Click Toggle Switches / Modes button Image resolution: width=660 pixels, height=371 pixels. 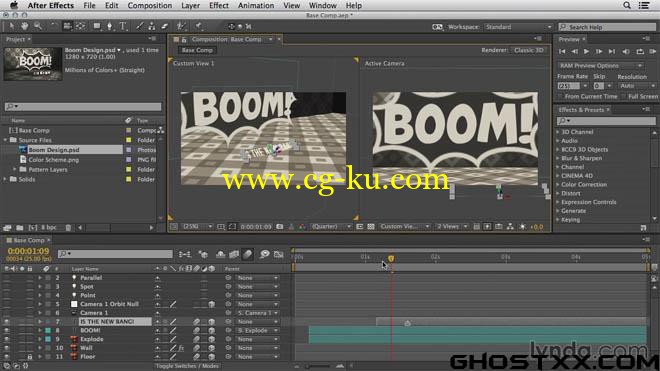[x=187, y=366]
